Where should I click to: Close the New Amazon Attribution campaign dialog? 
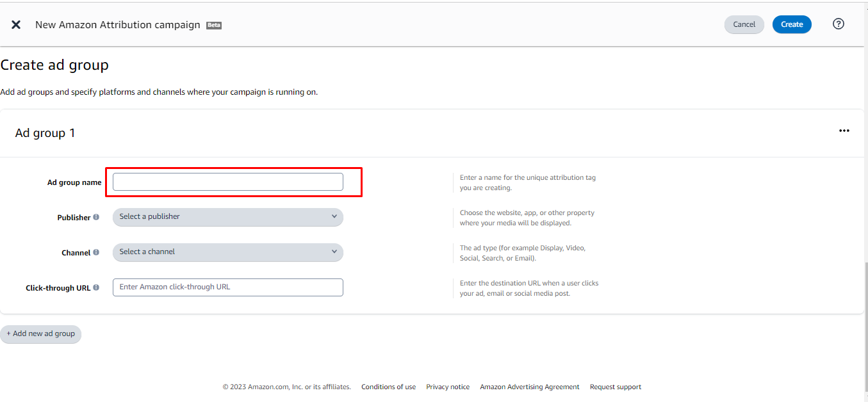tap(16, 24)
